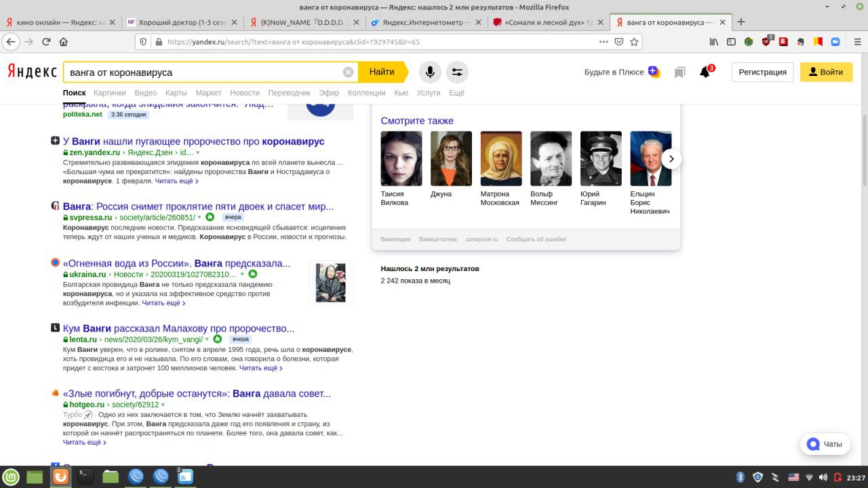Image resolution: width=868 pixels, height=488 pixels.
Task: Open result У Ванги нашли пугающее пророчество
Action: point(194,141)
